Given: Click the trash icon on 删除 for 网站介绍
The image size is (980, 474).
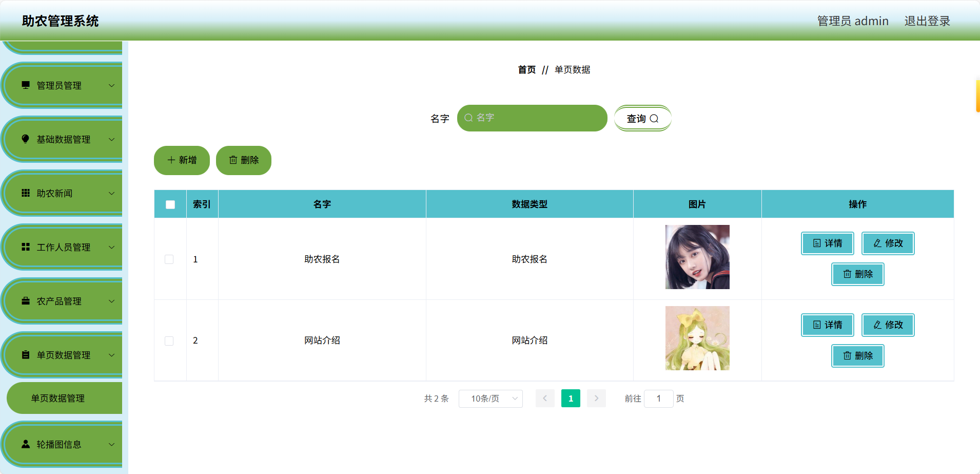Looking at the screenshot, I should click(x=847, y=356).
